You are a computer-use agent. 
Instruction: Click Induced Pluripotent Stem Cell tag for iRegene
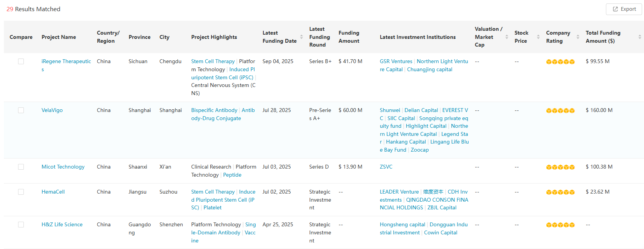223,74
